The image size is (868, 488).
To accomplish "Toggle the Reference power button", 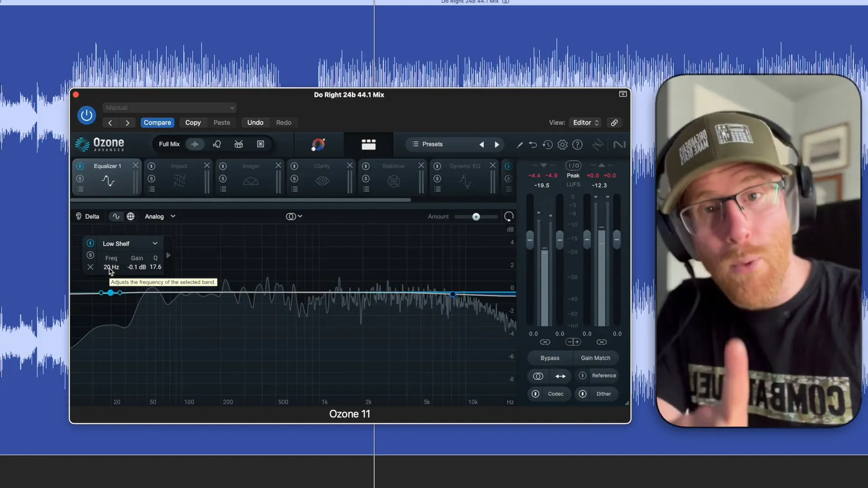I will 583,375.
